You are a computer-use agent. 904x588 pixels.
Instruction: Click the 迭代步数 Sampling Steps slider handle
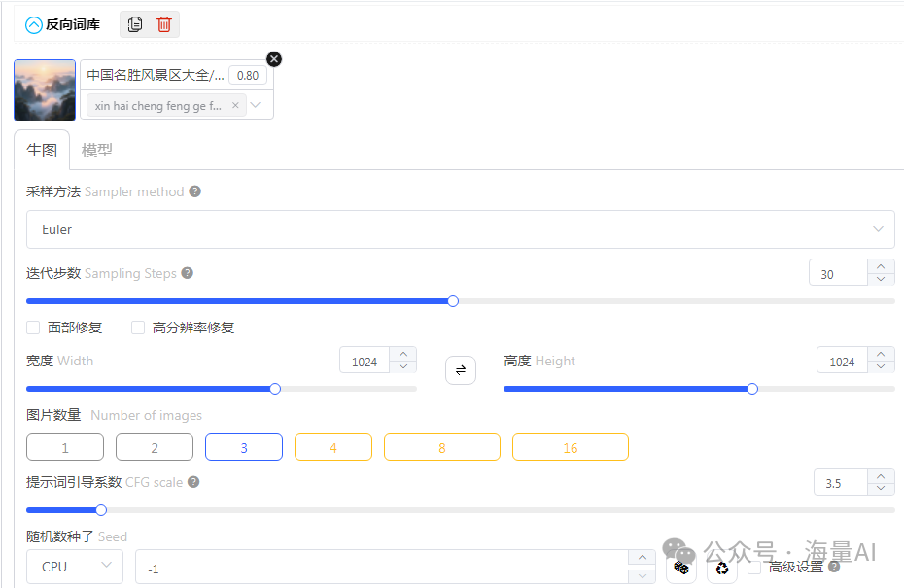453,301
